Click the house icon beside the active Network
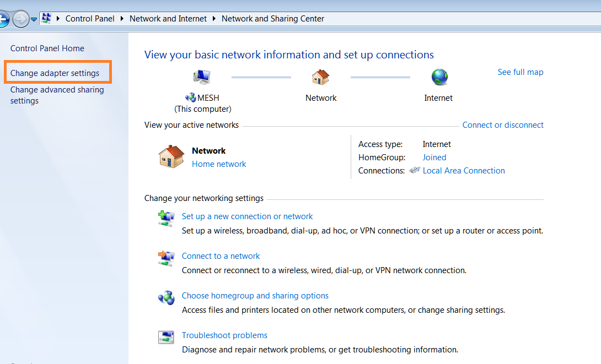The image size is (601, 364). (x=171, y=156)
